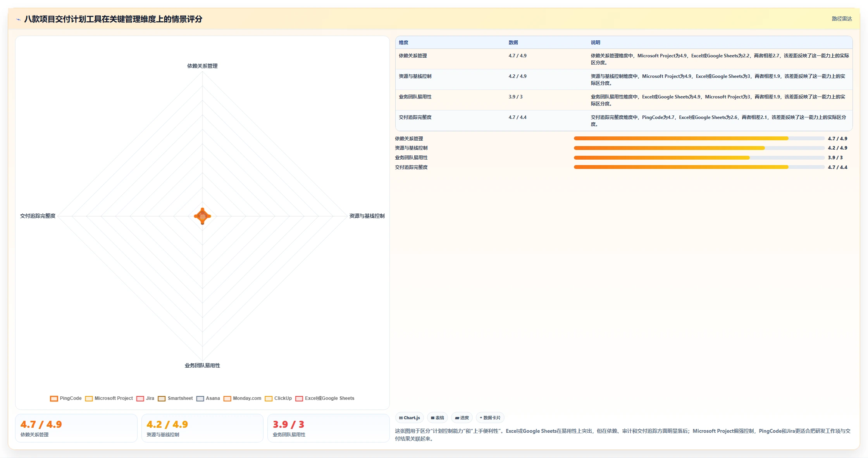Toggle the Jira dataset in legend

coord(145,398)
